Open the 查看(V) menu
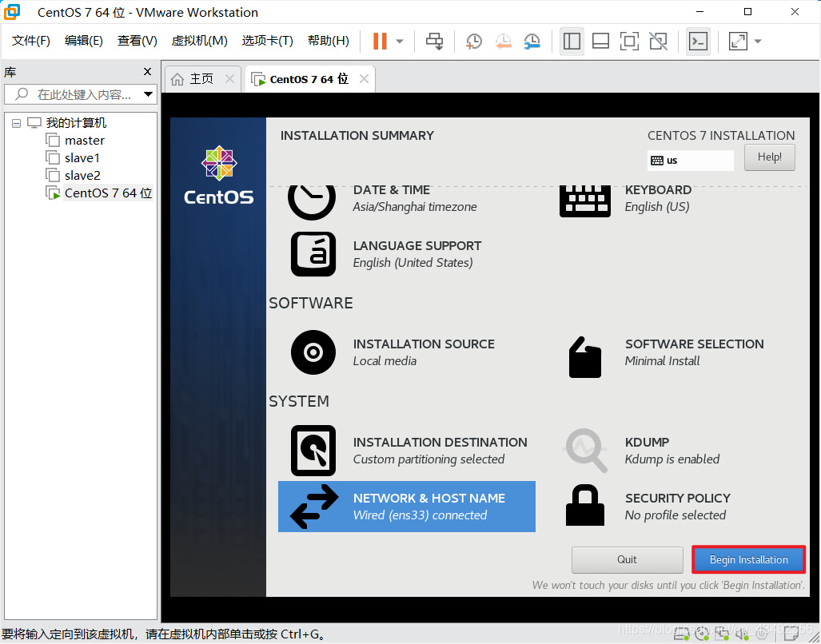This screenshot has width=821, height=644. point(137,41)
